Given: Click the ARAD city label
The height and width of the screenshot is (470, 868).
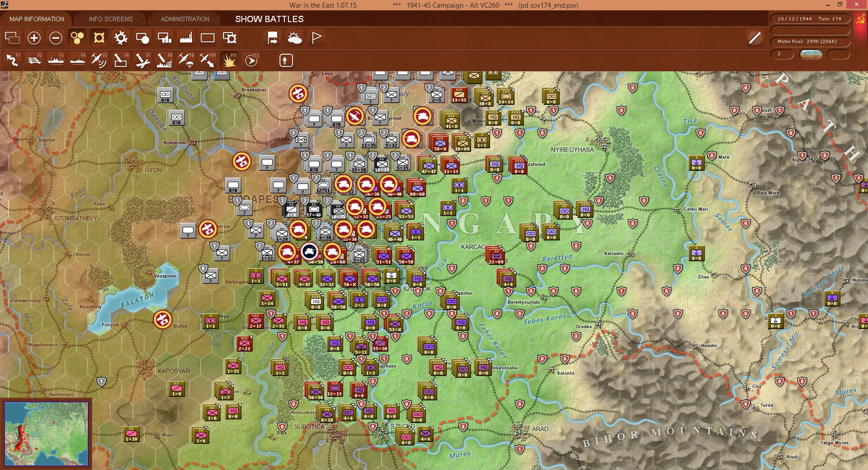Looking at the screenshot, I should pos(540,429).
